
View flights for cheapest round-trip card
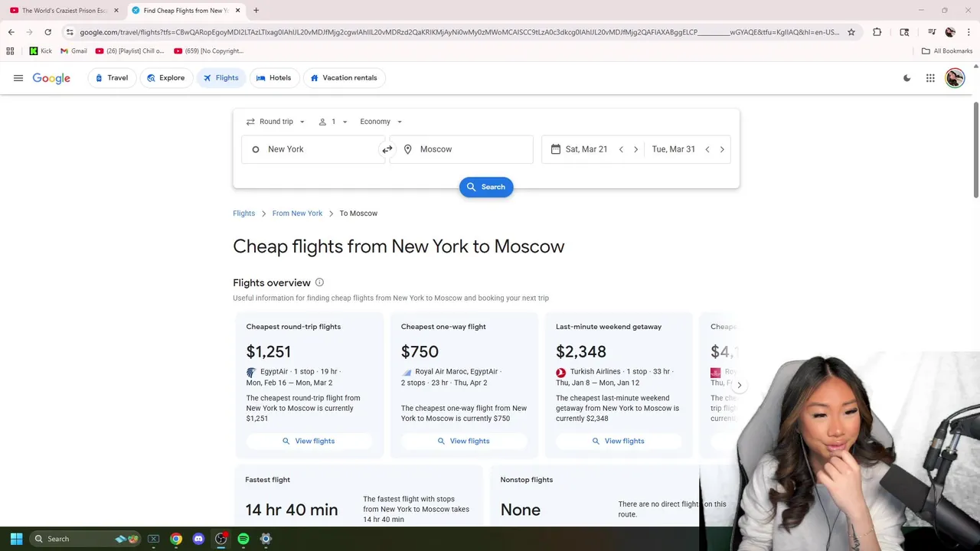tap(309, 441)
